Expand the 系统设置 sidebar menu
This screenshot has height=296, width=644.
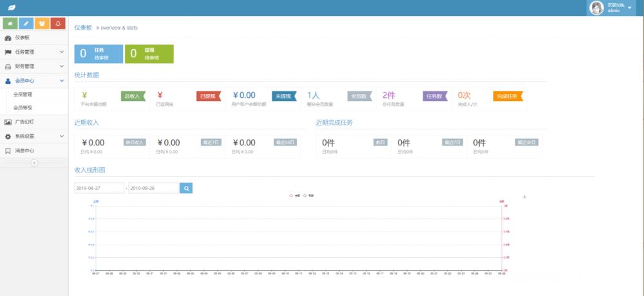[33, 136]
